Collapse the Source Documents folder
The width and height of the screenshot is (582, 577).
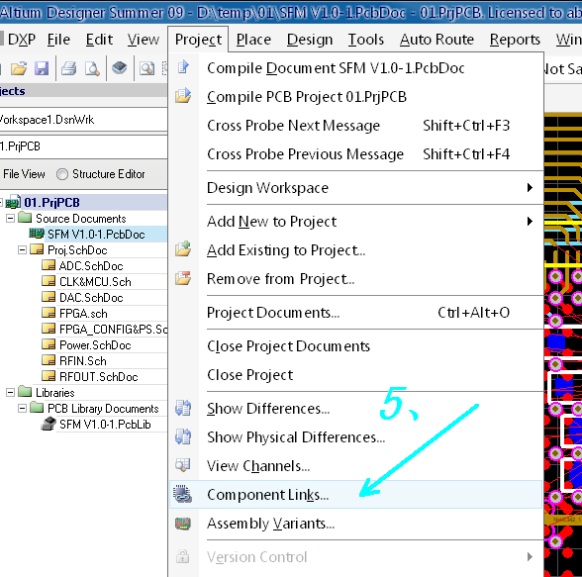[10, 218]
